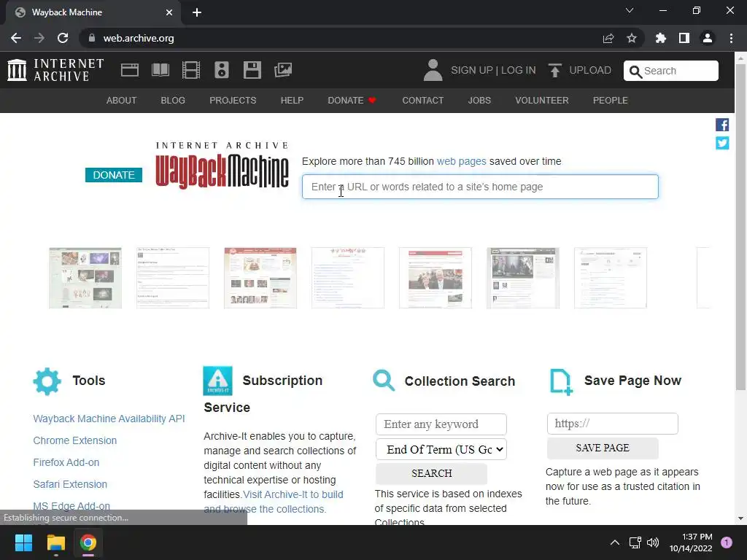Open the first archived site thumbnail
The height and width of the screenshot is (560, 747).
[85, 278]
